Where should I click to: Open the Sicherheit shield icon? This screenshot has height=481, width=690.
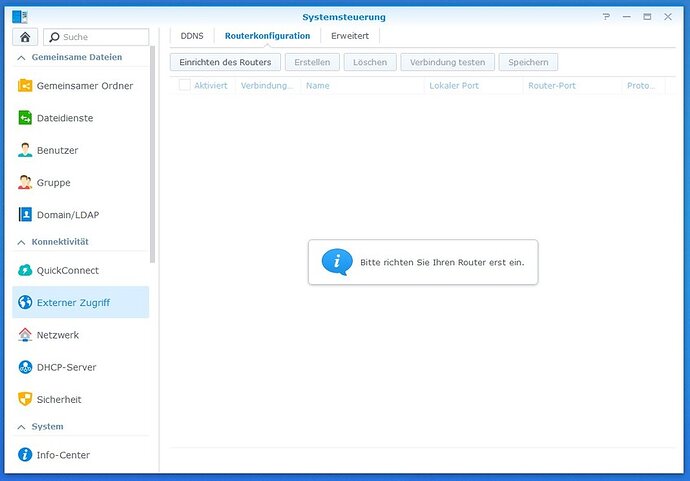(25, 399)
